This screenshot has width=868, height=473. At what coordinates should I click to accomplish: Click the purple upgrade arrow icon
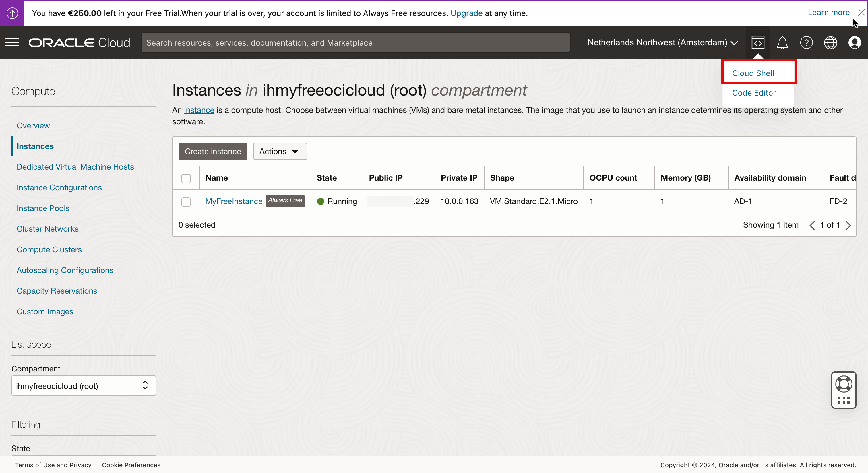point(12,13)
